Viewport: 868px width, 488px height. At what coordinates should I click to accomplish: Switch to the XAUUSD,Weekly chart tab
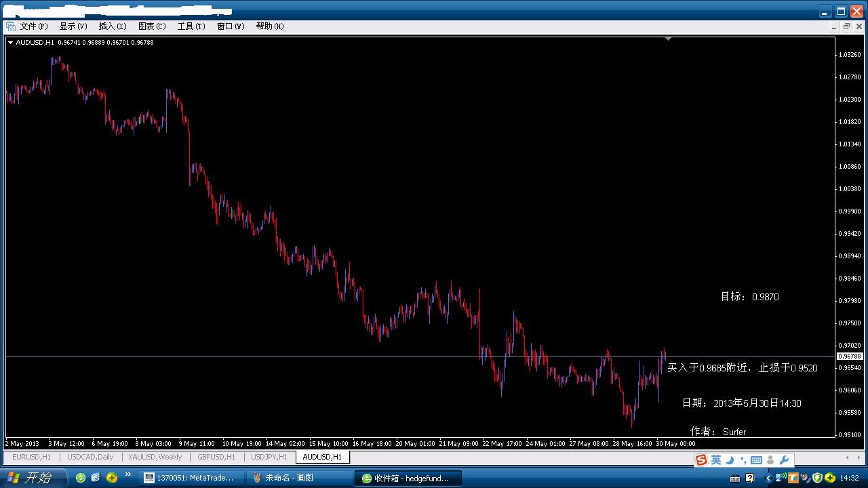tap(155, 457)
